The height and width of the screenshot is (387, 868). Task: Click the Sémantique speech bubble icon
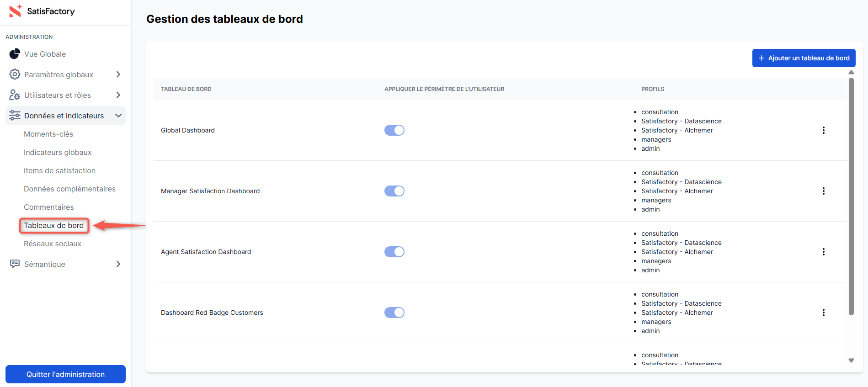pyautogui.click(x=15, y=264)
